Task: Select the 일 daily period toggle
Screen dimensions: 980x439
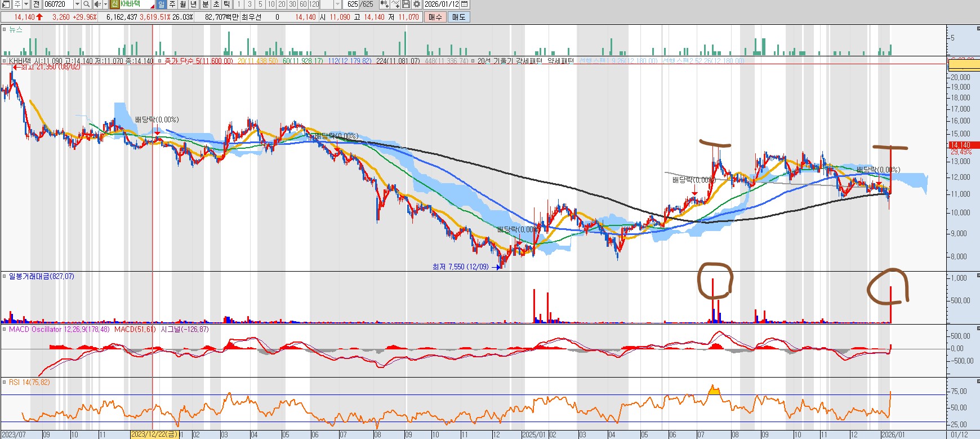Action: pos(161,4)
